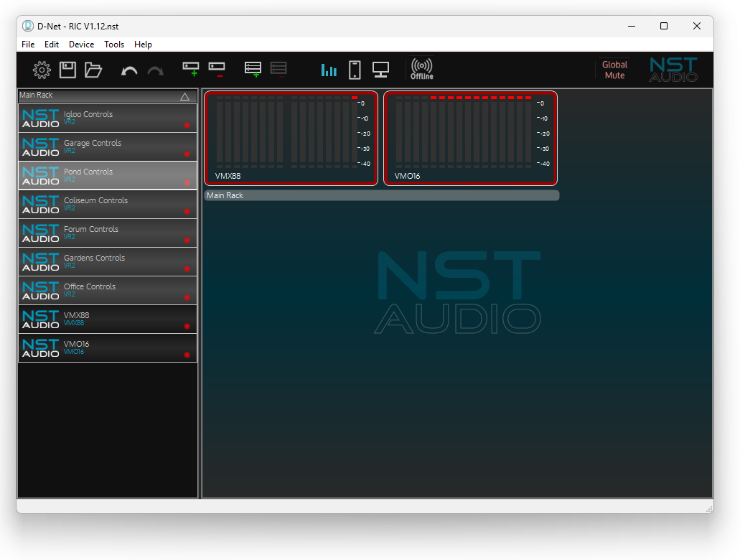
Task: Toggle the Offline connection status button
Action: pos(421,69)
